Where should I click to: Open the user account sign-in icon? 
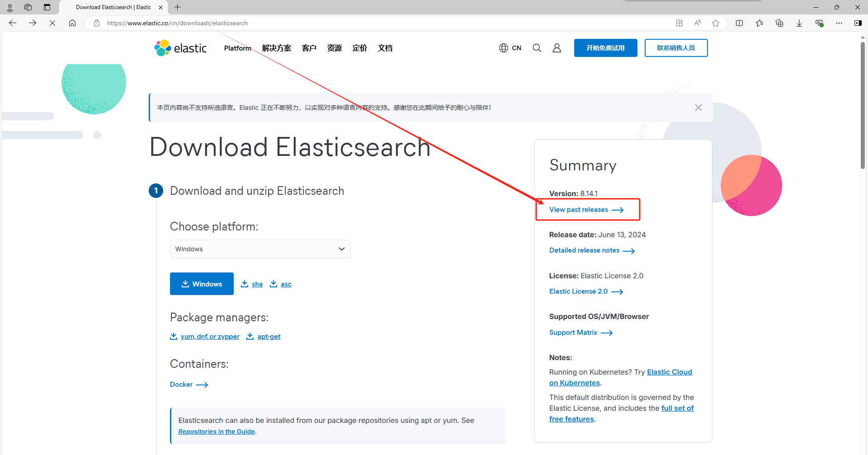tap(557, 47)
